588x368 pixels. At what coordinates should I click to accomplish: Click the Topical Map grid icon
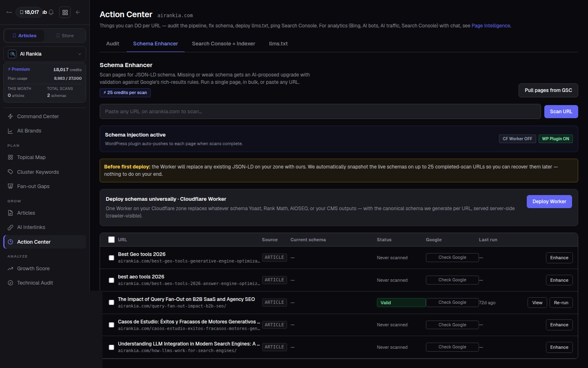[11, 157]
